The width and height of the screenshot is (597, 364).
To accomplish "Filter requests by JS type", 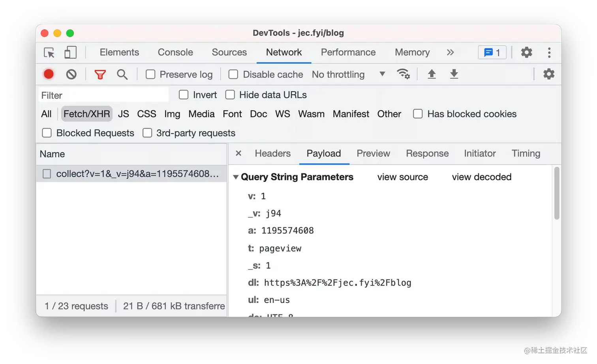I will click(x=123, y=114).
